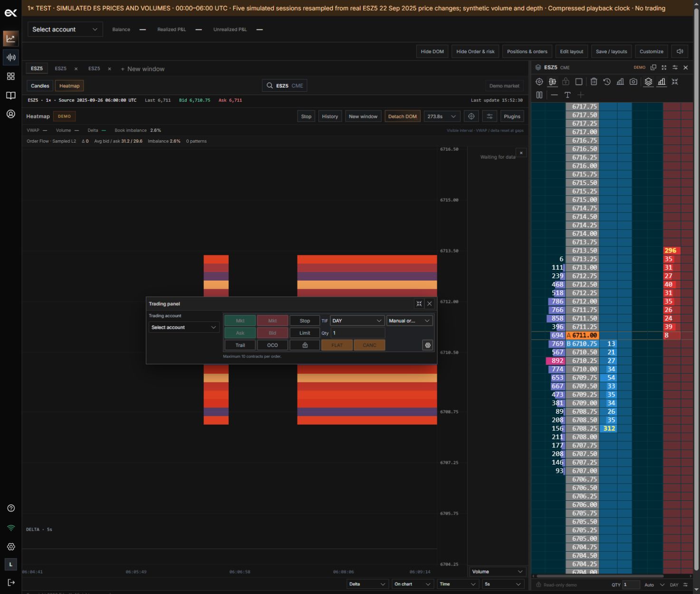This screenshot has width=700, height=594.
Task: Click the speaker sound icon in top toolbar
Action: point(680,51)
